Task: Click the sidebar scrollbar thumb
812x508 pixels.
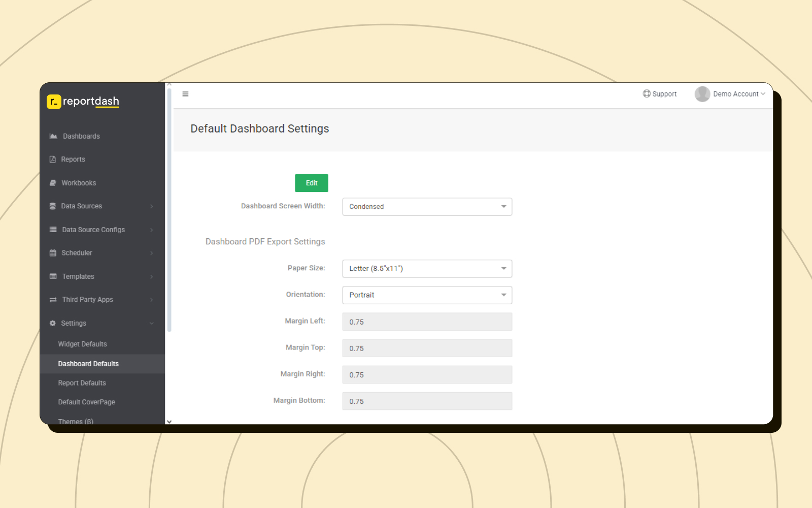Action: click(170, 209)
